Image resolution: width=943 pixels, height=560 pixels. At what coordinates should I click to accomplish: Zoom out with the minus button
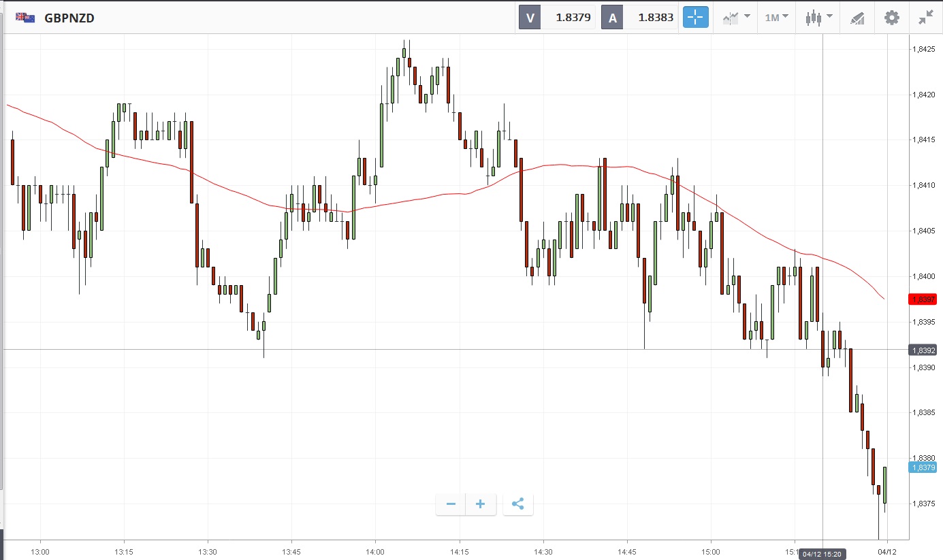tap(451, 504)
